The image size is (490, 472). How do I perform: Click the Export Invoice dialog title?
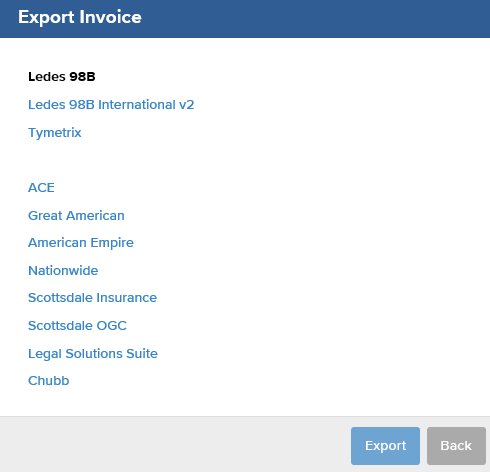(x=80, y=17)
